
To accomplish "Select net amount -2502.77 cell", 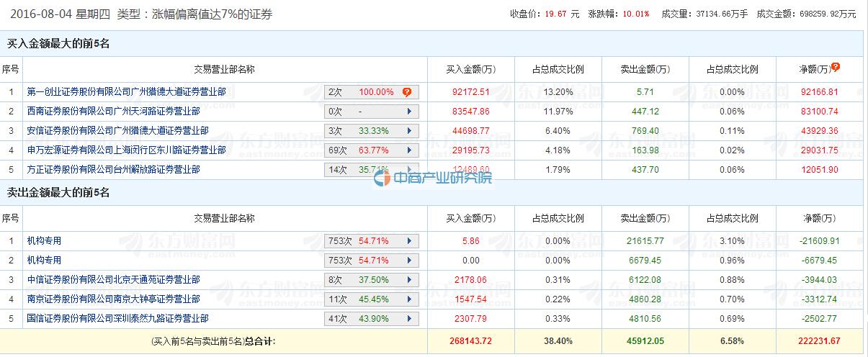I will pos(819,318).
